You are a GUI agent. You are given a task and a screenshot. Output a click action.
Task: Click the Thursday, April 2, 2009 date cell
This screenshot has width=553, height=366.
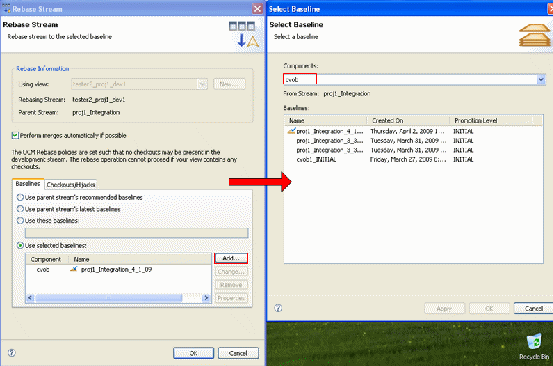408,132
